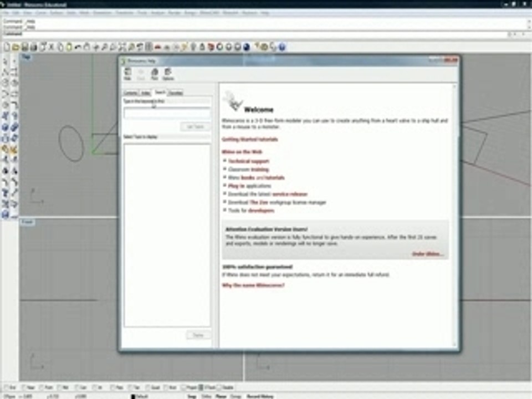Click Print icon in Help window

pos(155,74)
